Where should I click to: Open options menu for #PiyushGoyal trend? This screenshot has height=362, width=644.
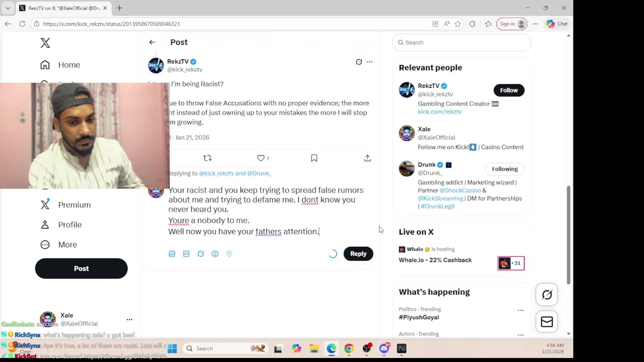click(521, 310)
